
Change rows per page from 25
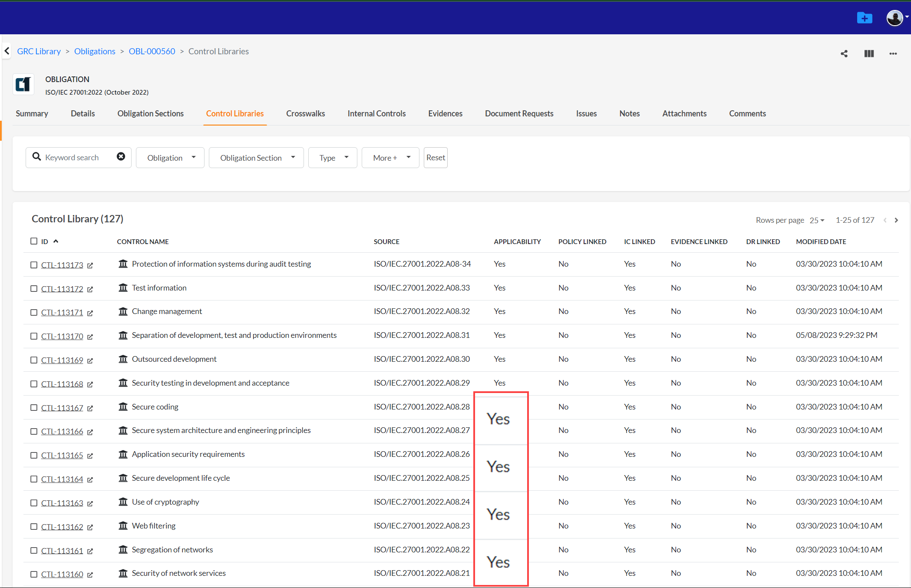817,220
